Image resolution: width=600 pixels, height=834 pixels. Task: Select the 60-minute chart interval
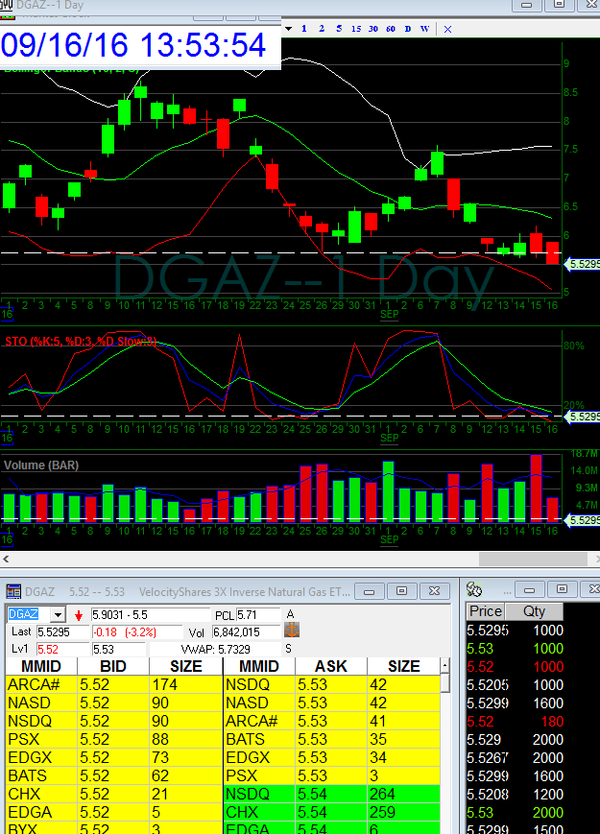tap(390, 29)
